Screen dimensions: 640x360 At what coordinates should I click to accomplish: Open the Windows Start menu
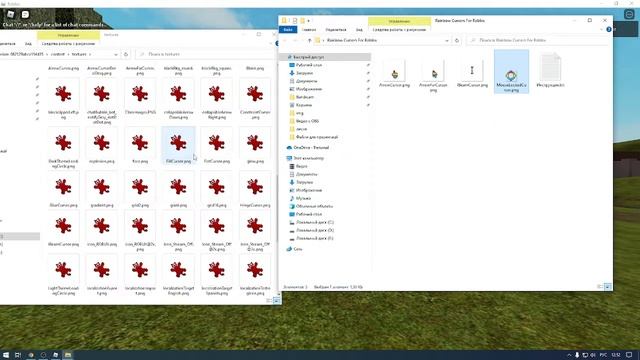coord(6,355)
